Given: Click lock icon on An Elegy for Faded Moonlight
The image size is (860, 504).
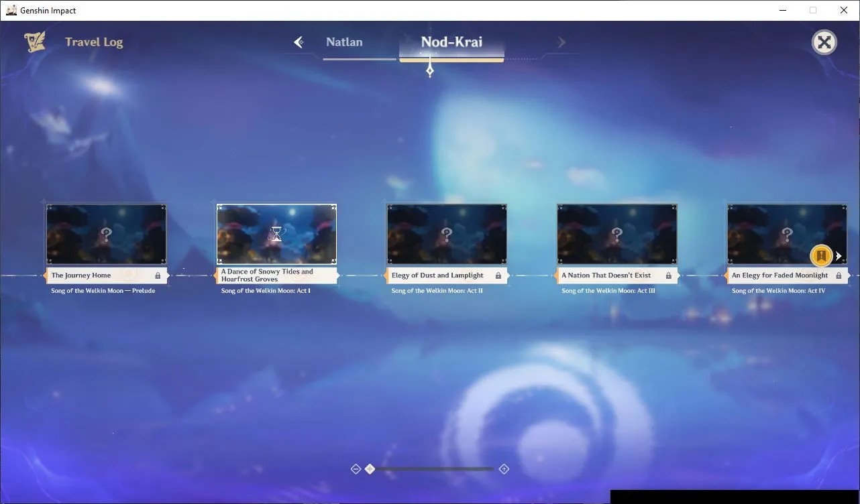Looking at the screenshot, I should pos(839,275).
